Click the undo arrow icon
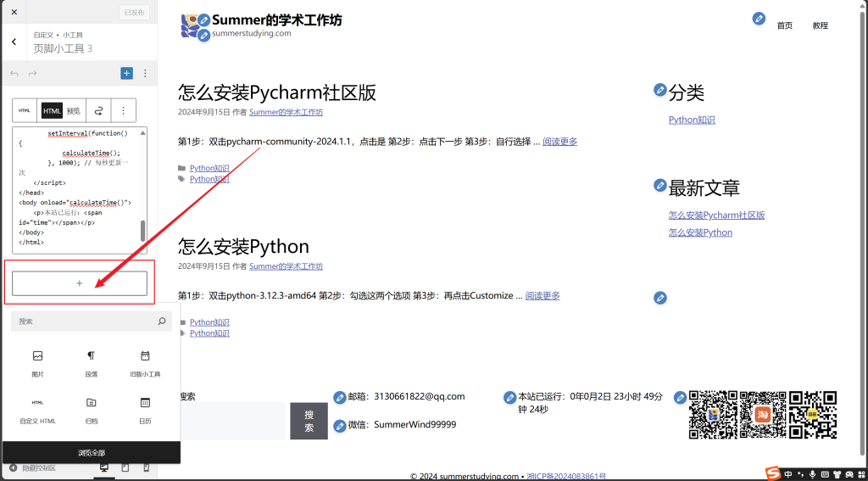The image size is (868, 481). (x=14, y=74)
